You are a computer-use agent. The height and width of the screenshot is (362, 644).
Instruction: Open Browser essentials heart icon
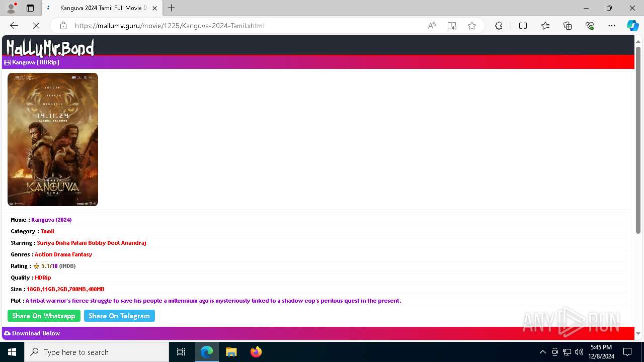click(590, 26)
